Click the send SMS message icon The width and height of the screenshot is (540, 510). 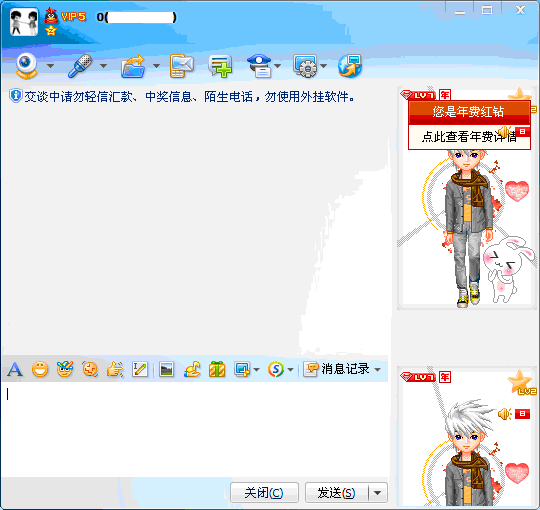coord(182,66)
